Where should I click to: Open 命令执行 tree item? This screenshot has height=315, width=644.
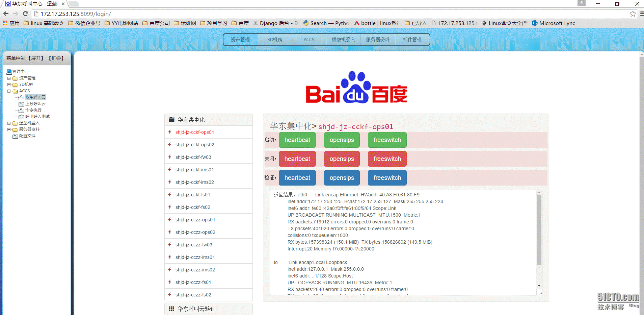click(x=33, y=110)
